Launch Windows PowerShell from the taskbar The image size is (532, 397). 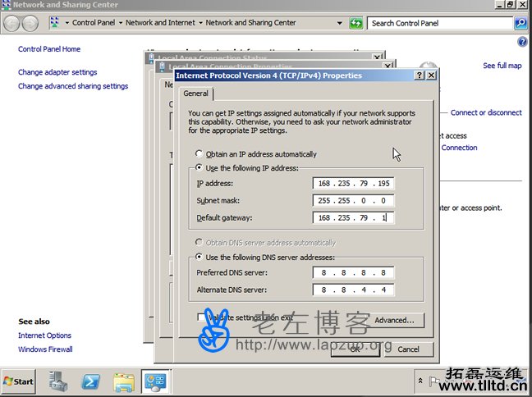click(90, 381)
